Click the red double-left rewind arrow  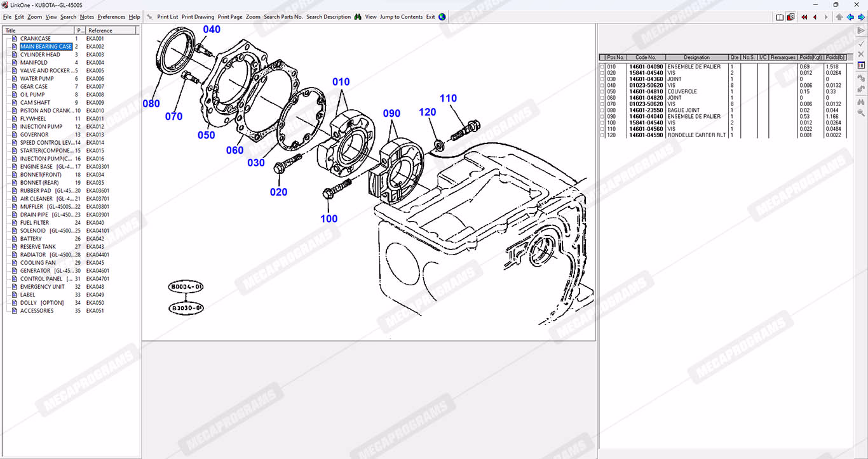click(804, 17)
